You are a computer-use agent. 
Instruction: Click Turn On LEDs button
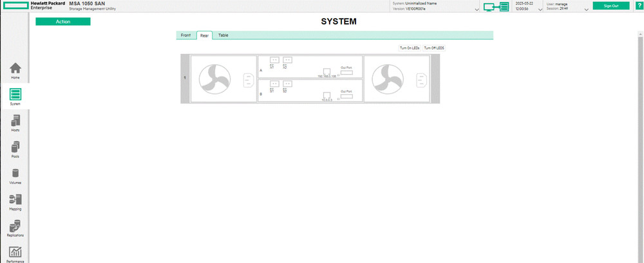coord(410,48)
